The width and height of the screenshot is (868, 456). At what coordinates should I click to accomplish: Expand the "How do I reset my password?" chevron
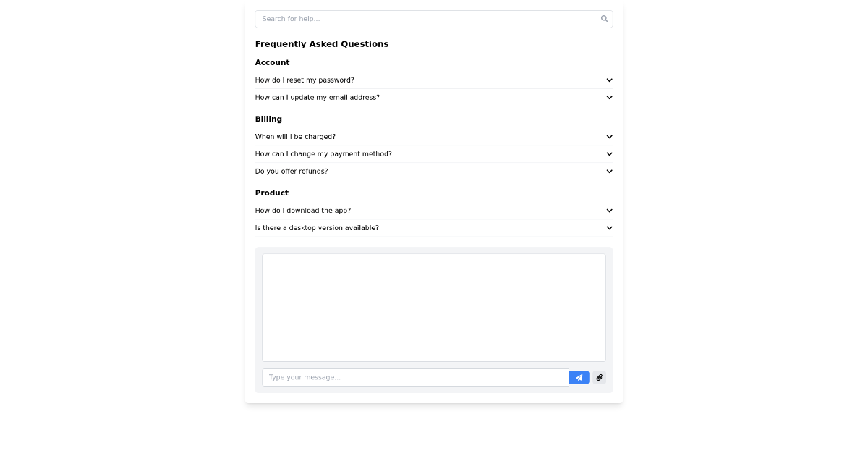point(609,80)
